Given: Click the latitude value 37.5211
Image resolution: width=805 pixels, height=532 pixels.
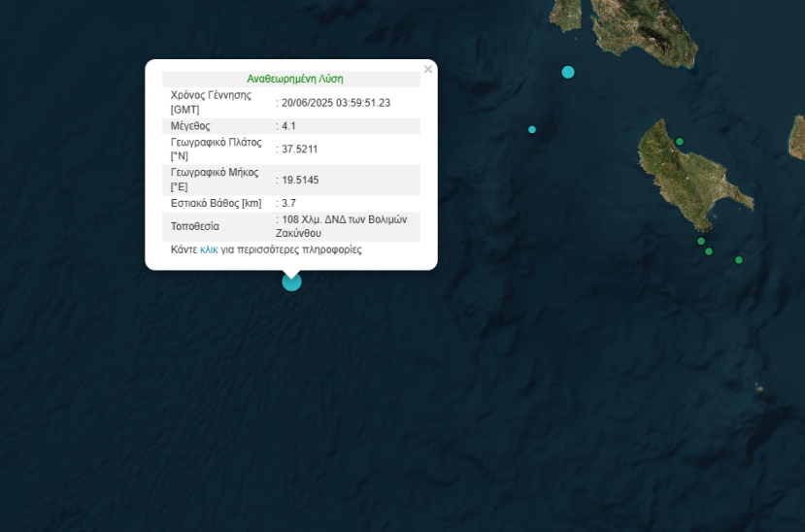Looking at the screenshot, I should [300, 150].
